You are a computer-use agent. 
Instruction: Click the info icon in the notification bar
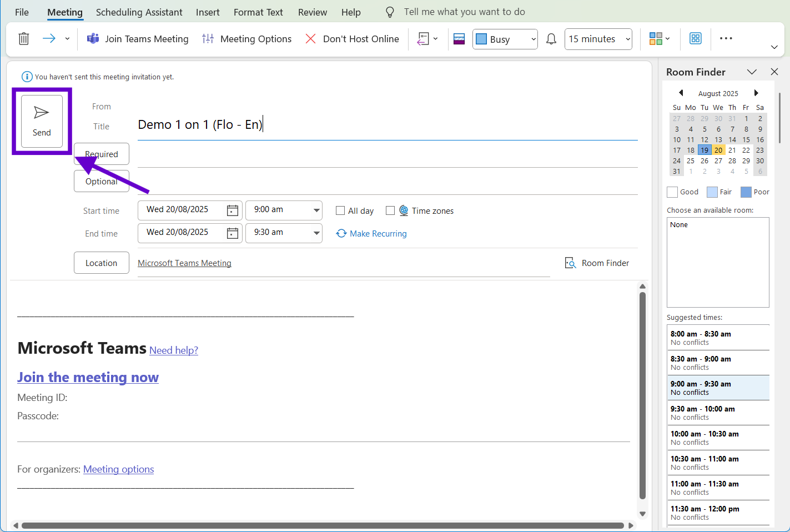(x=27, y=77)
